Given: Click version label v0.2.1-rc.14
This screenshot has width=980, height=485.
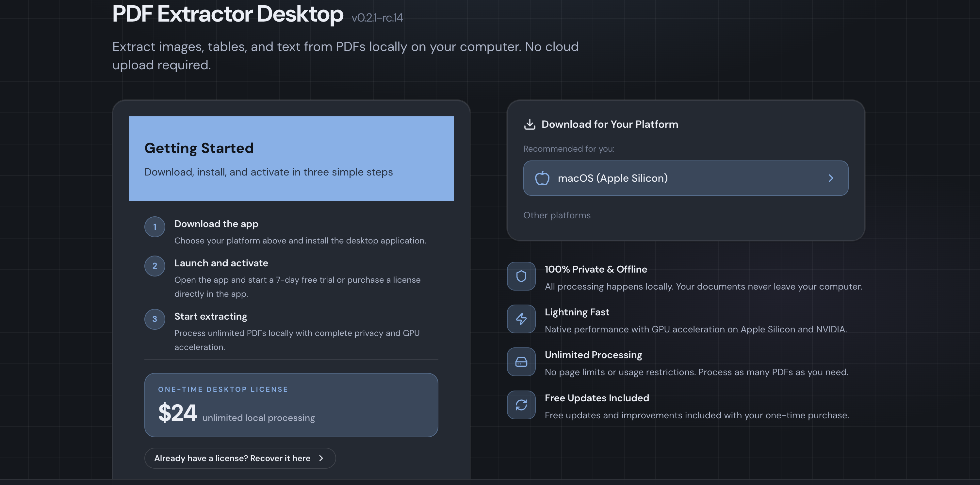Looking at the screenshot, I should click(x=377, y=18).
